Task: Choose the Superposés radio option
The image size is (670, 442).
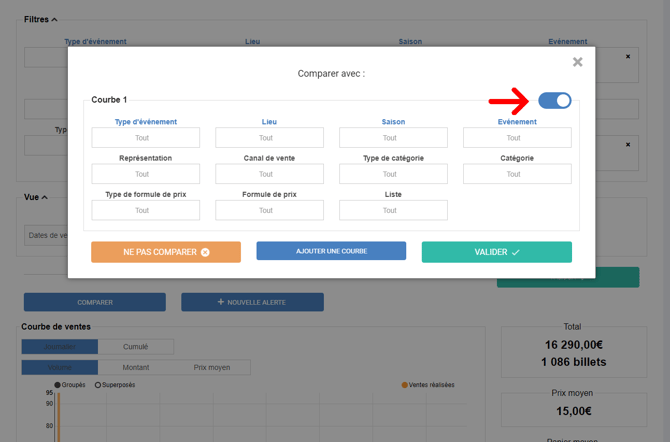Action: point(98,384)
